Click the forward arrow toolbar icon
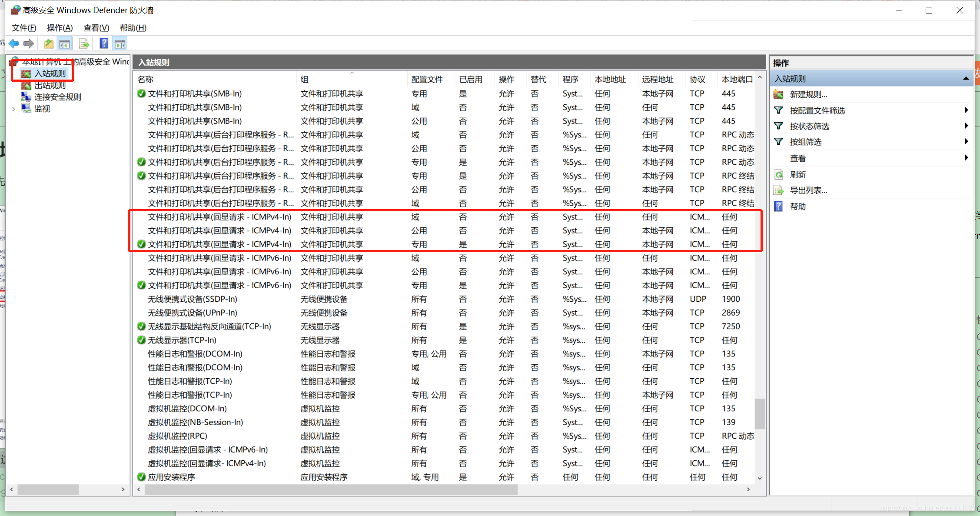Viewport: 980px width, 516px height. click(29, 43)
